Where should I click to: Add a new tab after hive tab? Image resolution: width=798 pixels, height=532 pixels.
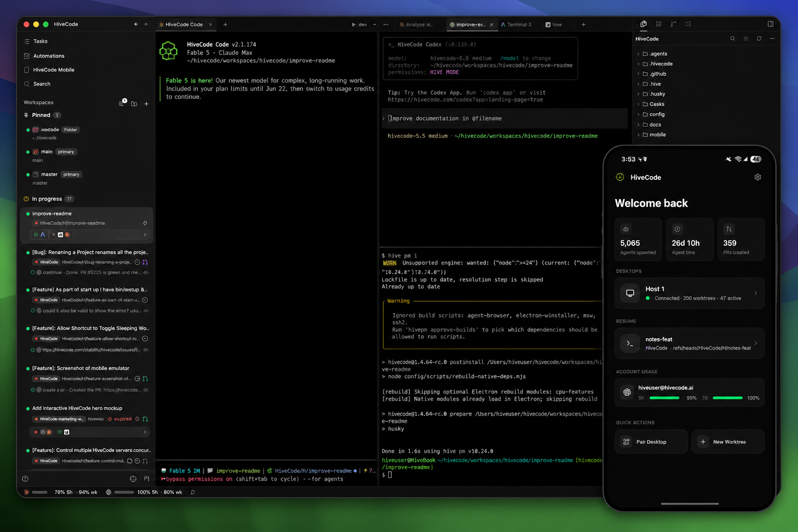[x=583, y=24]
